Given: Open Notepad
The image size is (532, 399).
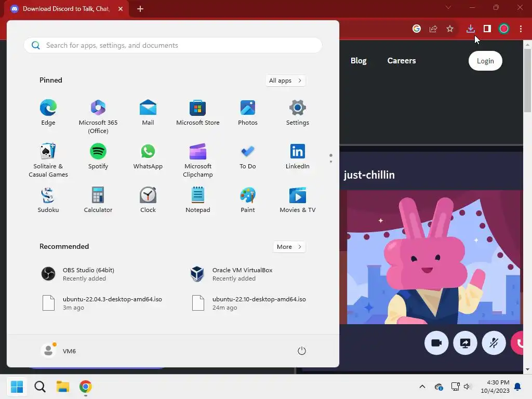Looking at the screenshot, I should 198,200.
